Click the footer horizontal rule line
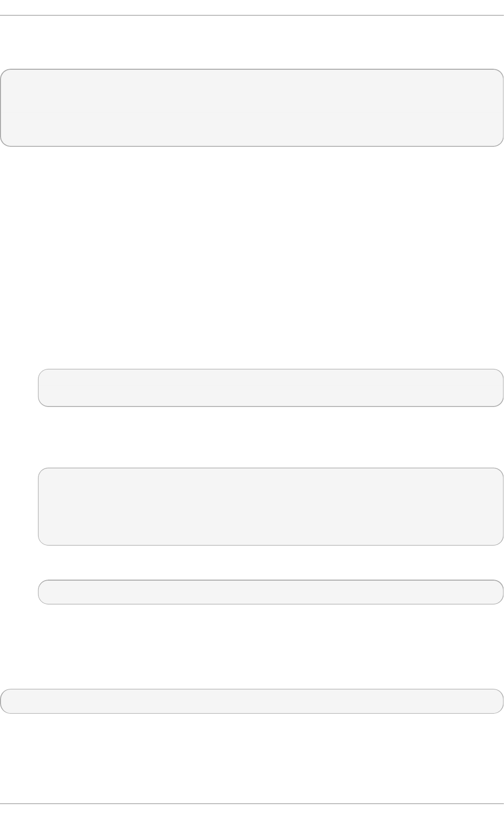The image size is (504, 819). click(x=252, y=804)
